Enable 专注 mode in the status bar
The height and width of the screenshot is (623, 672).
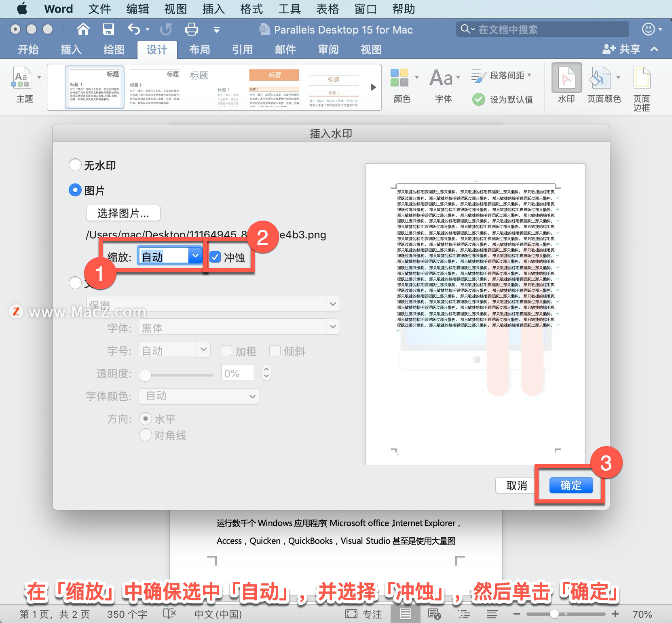click(364, 613)
